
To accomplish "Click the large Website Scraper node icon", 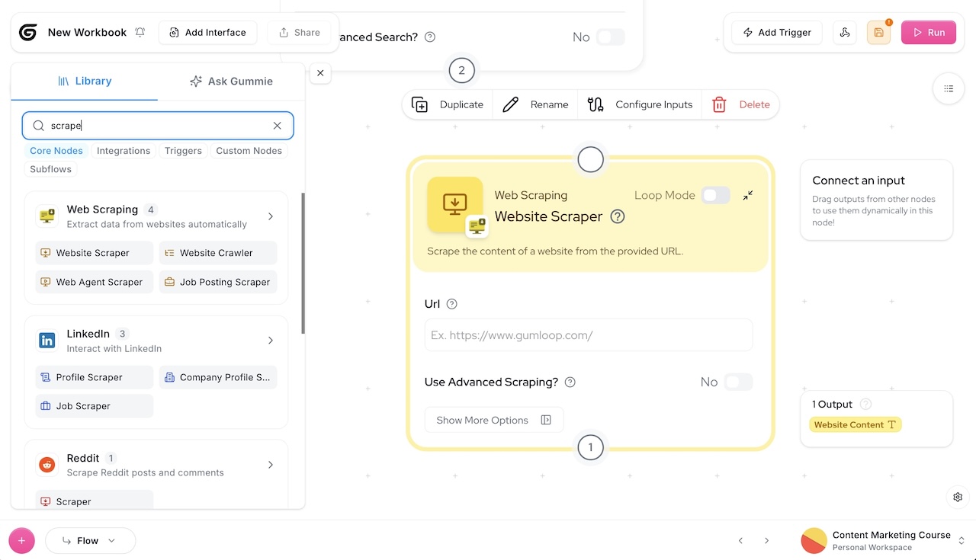I will pyautogui.click(x=455, y=204).
